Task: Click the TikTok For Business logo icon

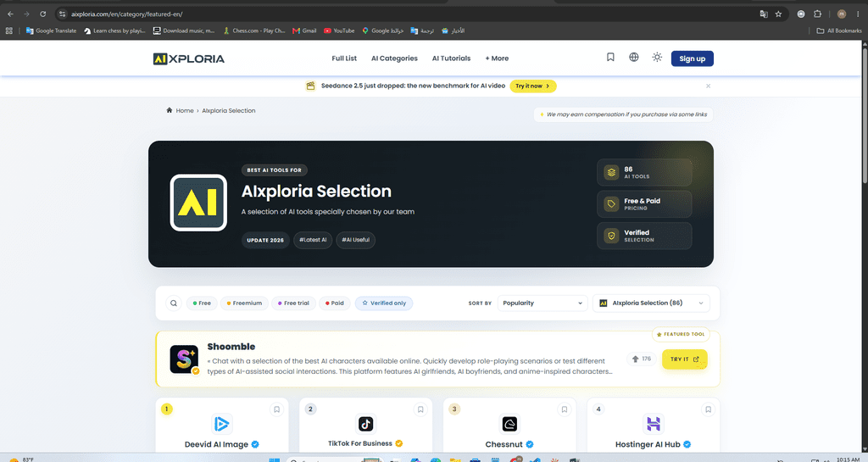Action: 365,424
